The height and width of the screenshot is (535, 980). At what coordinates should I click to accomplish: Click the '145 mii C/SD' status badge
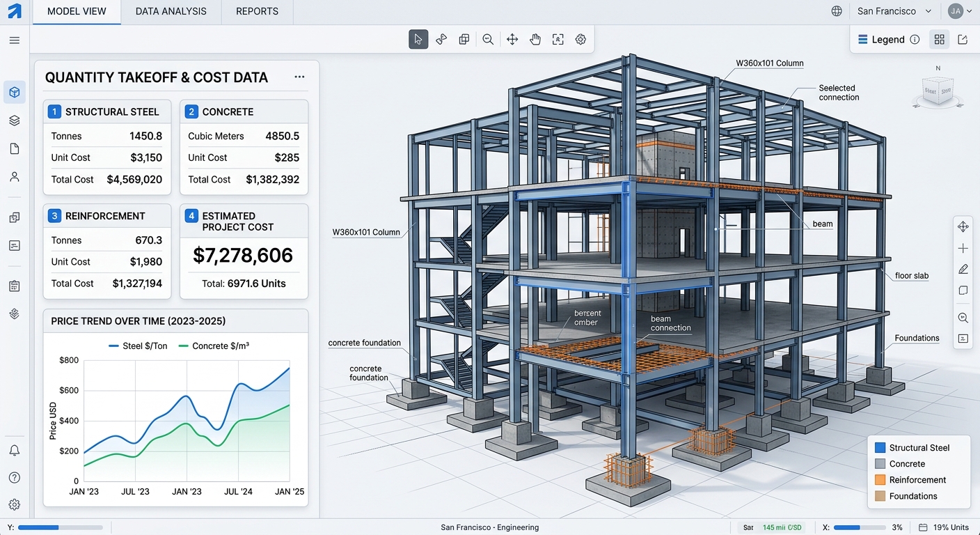(782, 527)
